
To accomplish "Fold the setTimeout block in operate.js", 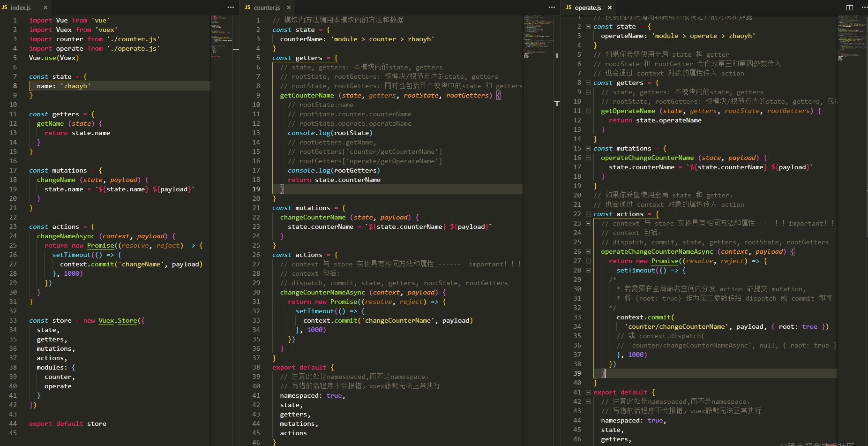I will [x=588, y=271].
